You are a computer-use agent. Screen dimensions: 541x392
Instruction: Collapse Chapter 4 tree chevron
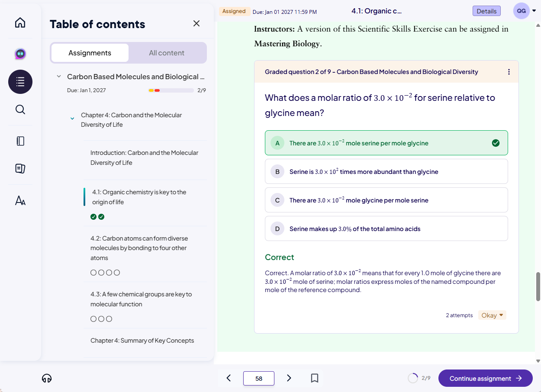pos(72,119)
